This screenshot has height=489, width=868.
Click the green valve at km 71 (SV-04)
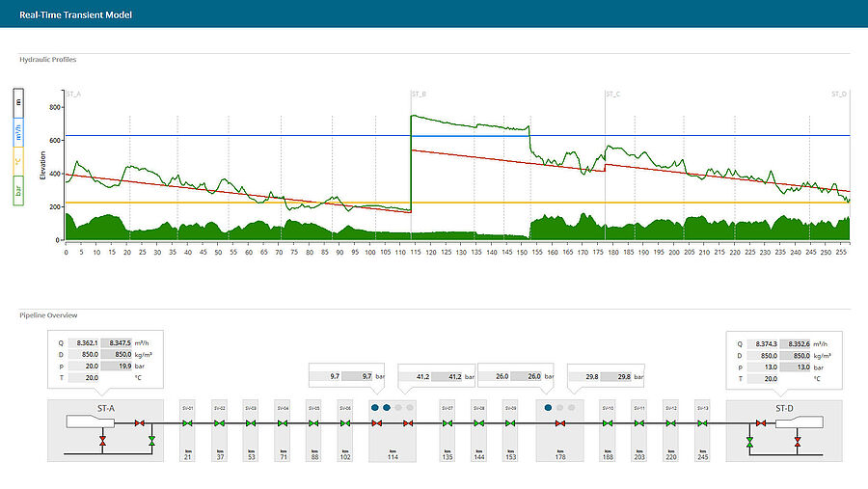click(283, 423)
